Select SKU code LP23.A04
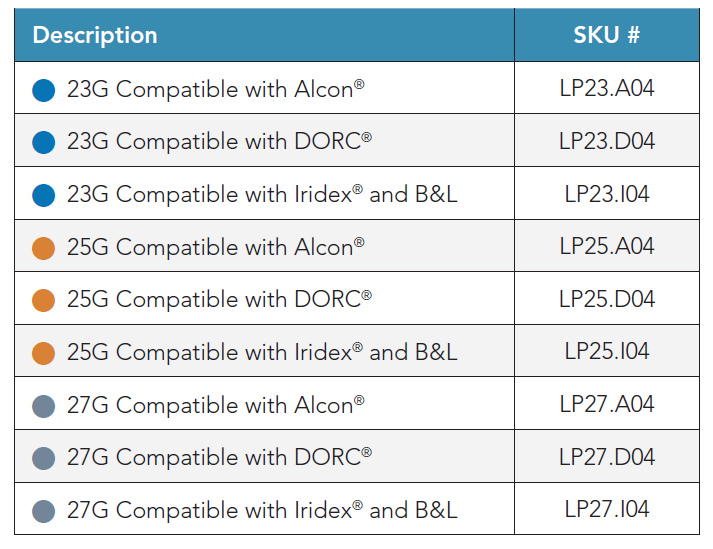This screenshot has width=713, height=549. [x=606, y=89]
